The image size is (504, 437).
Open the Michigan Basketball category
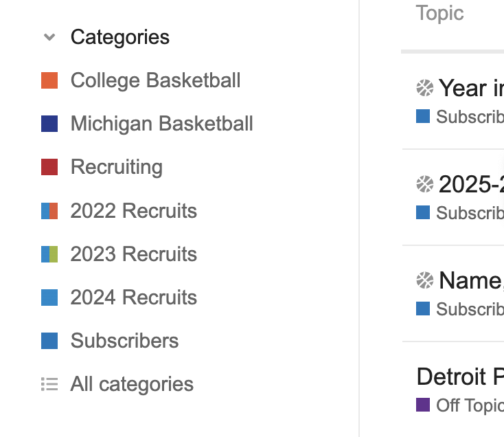coord(161,124)
